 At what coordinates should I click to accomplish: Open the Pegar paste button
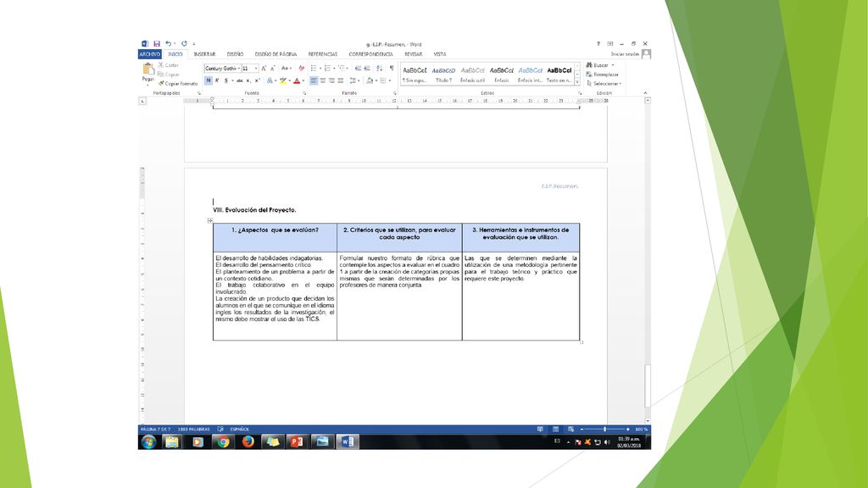coord(147,74)
